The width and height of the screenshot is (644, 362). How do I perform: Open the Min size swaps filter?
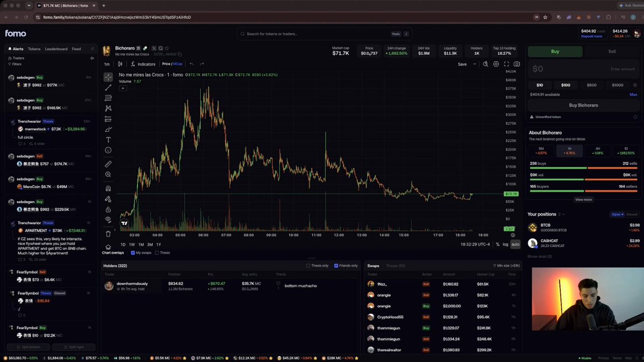tap(506, 265)
